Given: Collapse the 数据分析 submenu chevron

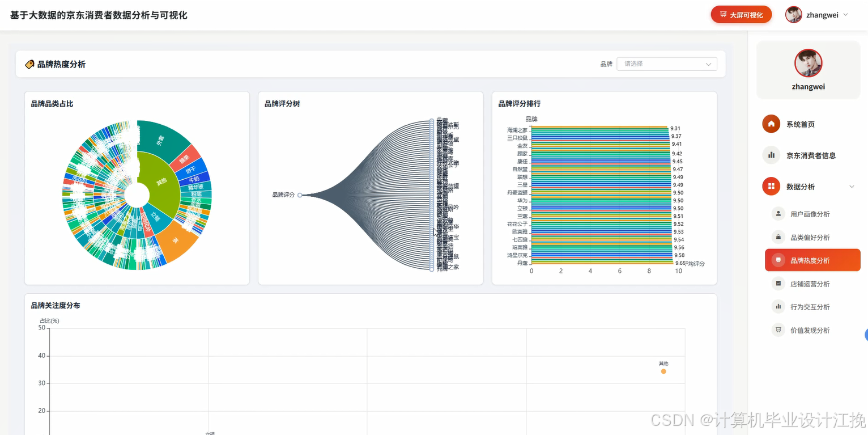Looking at the screenshot, I should (852, 187).
